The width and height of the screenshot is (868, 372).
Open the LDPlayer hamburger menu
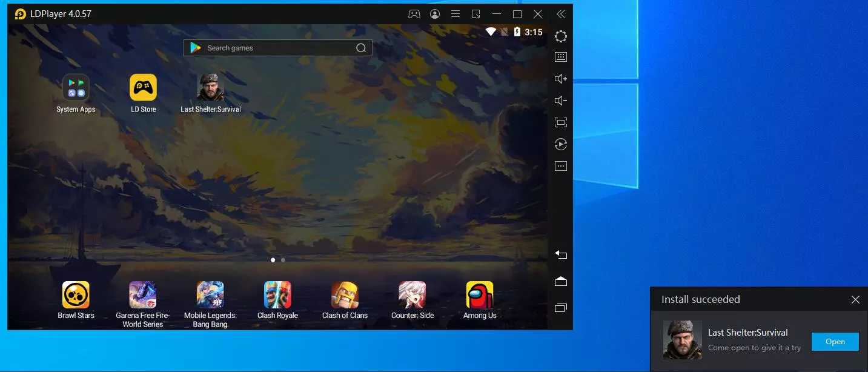click(456, 14)
